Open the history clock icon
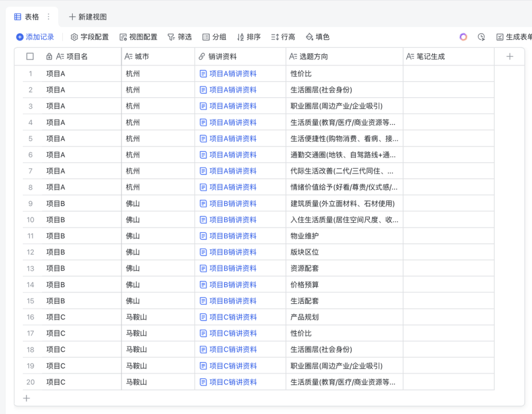This screenshot has height=414, width=532. click(481, 37)
